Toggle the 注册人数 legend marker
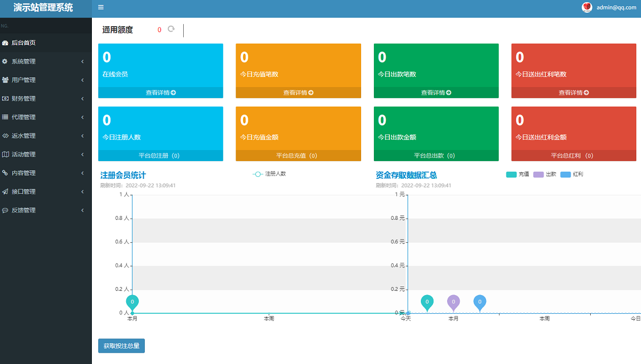The height and width of the screenshot is (364, 641). [257, 174]
